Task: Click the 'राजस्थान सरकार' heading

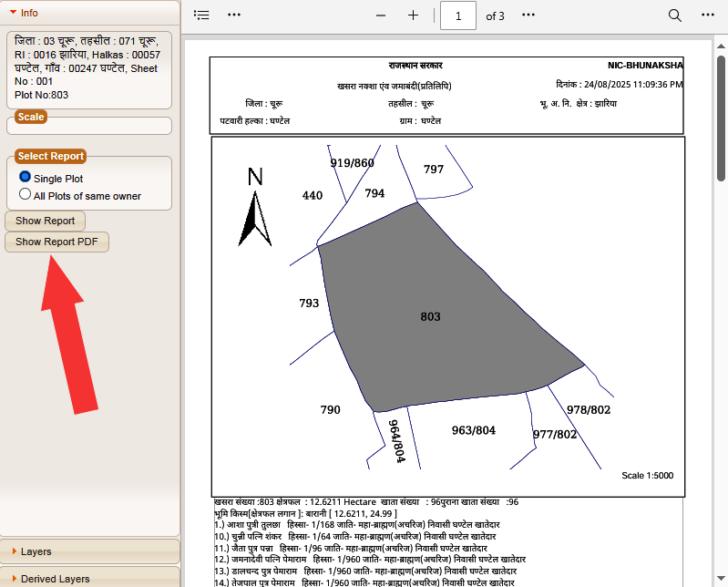Action: [415, 66]
